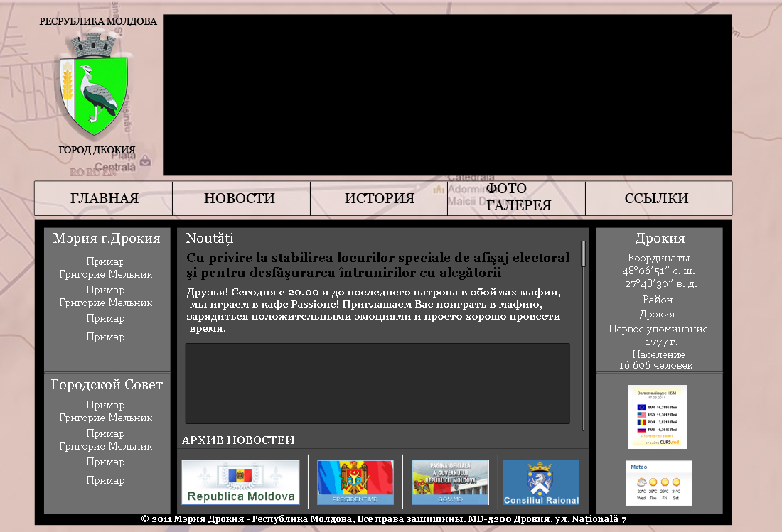Switch to ФОТО ГАЛЕРЕЯ

point(517,198)
